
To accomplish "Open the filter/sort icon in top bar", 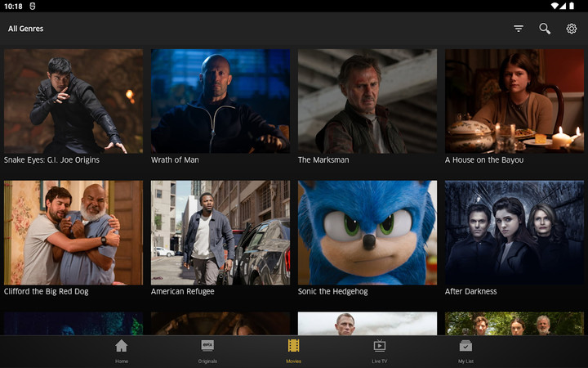I will coord(519,29).
